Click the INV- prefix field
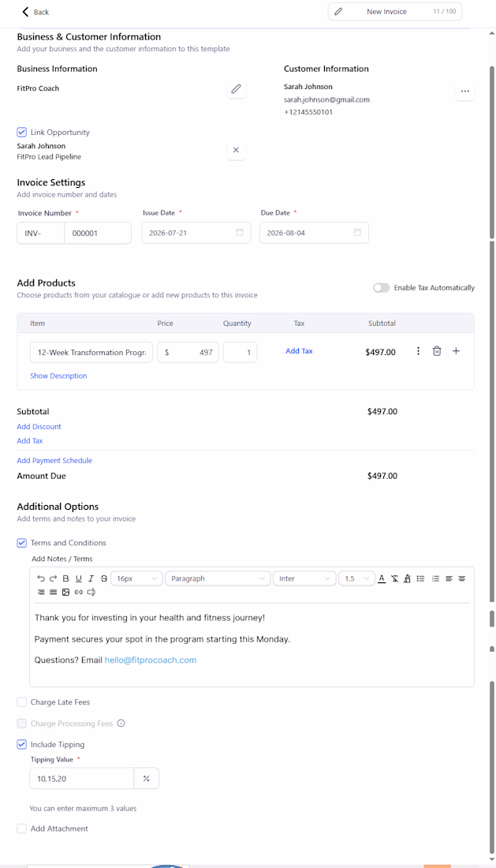496x868 pixels. pyautogui.click(x=41, y=233)
